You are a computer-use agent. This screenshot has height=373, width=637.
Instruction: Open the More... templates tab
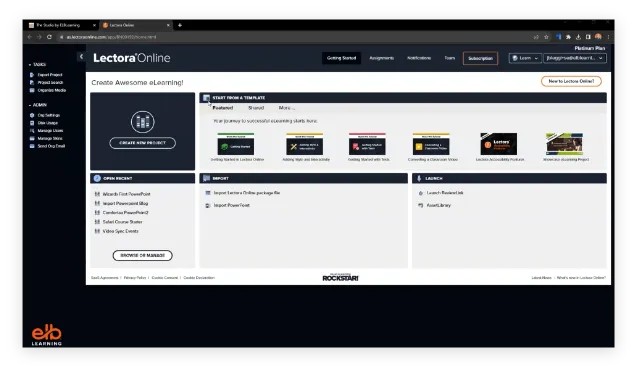[287, 108]
